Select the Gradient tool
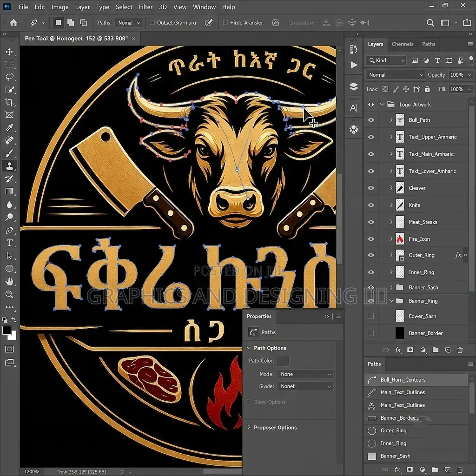476x476 pixels. 9,191
